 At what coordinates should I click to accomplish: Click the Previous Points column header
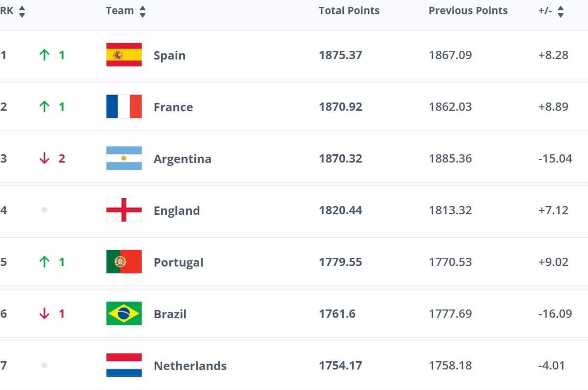(468, 11)
